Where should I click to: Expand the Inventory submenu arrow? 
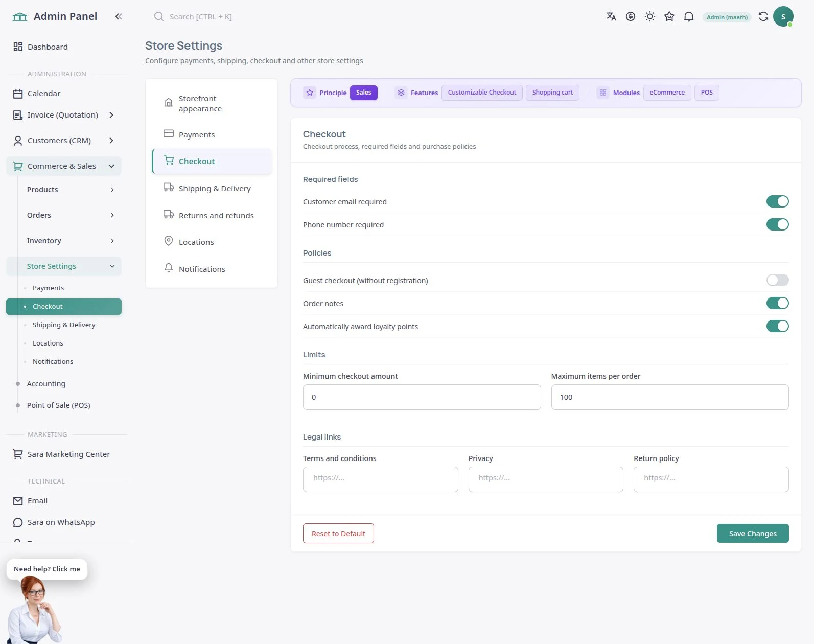tap(112, 241)
